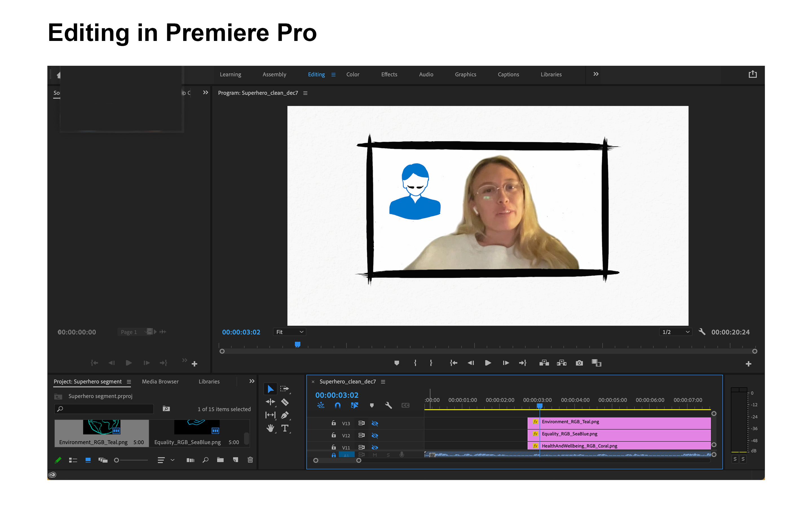Image resolution: width=812 pixels, height=508 pixels.
Task: Open the sort icons dropdown in Project panel
Action: (166, 460)
